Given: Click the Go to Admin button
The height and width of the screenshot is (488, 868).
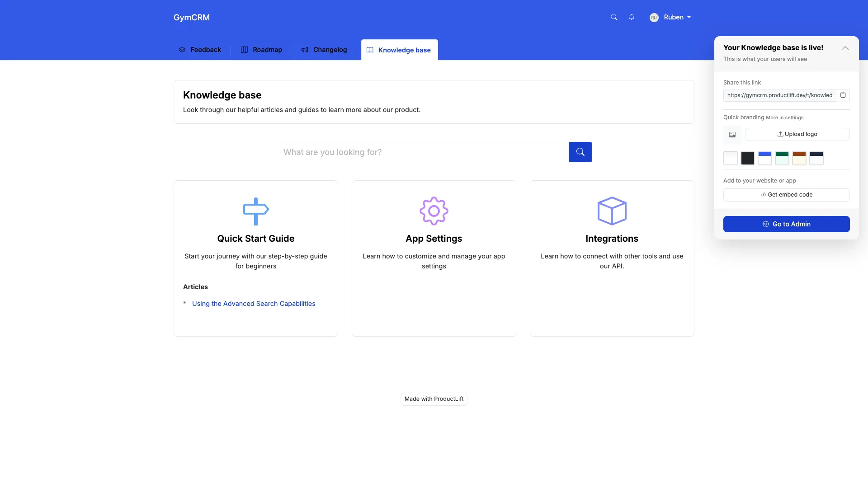Looking at the screenshot, I should 786,224.
